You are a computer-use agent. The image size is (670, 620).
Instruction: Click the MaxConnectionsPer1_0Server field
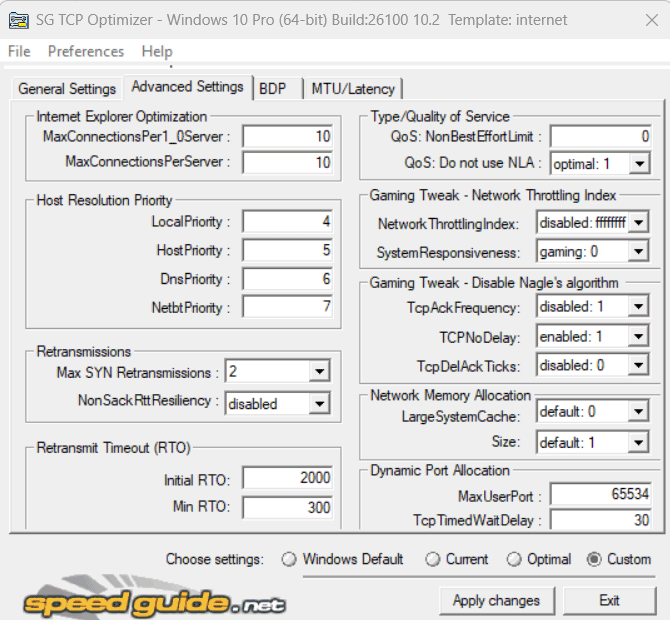287,137
